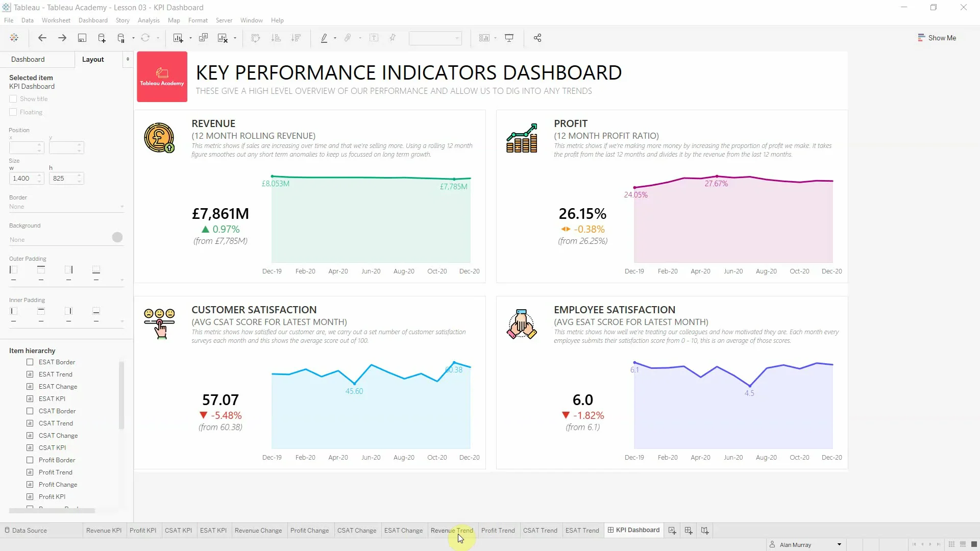
Task: Expand the Outer Padding dropdown arrow
Action: tap(122, 280)
